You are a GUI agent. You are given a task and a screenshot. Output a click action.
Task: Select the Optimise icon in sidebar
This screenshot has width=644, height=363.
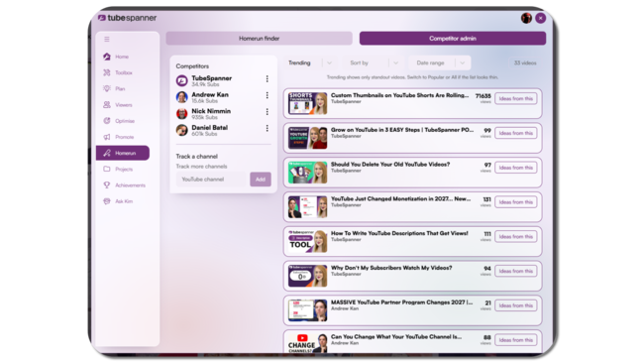click(107, 121)
